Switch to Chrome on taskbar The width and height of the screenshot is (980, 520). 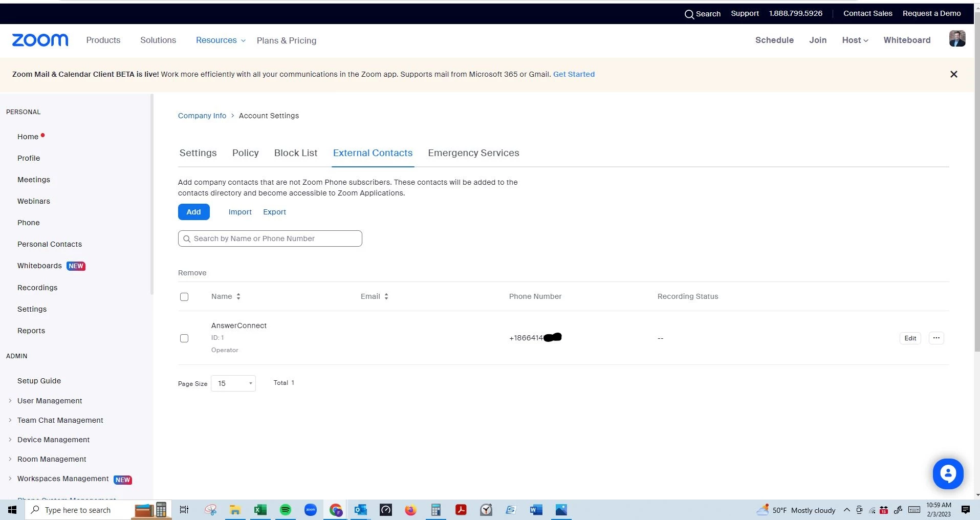(x=336, y=510)
